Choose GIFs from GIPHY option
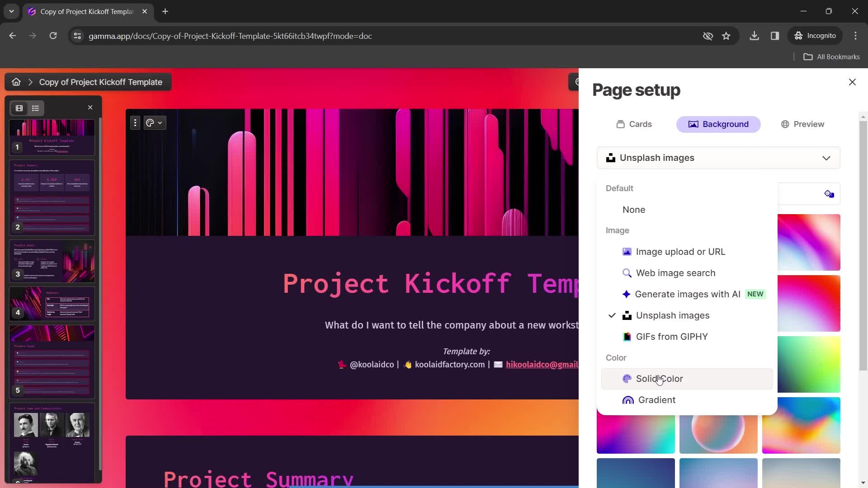Image resolution: width=868 pixels, height=488 pixels. click(687, 337)
